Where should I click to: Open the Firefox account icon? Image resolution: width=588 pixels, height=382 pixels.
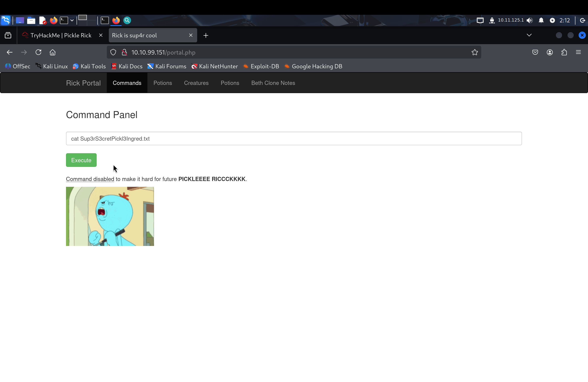550,52
